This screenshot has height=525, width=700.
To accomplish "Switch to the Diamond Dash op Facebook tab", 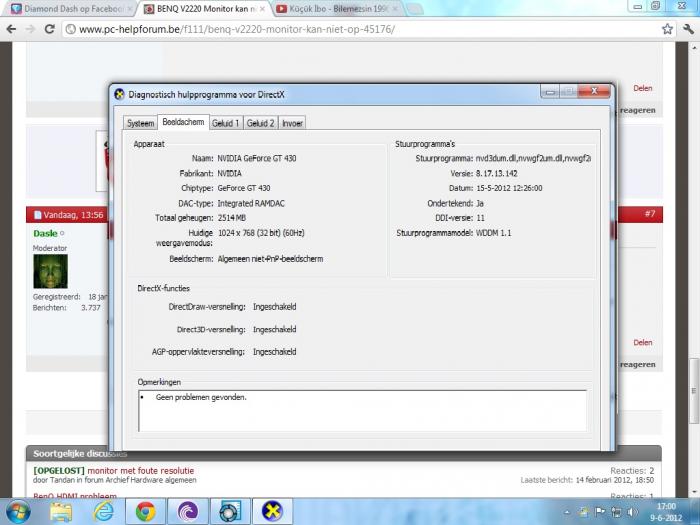I will click(71, 8).
